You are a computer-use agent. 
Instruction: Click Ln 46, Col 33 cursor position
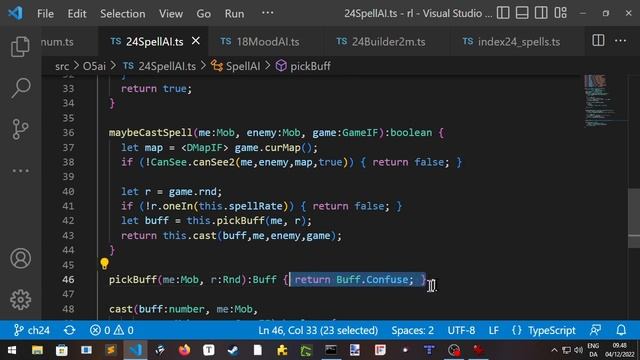(318, 330)
